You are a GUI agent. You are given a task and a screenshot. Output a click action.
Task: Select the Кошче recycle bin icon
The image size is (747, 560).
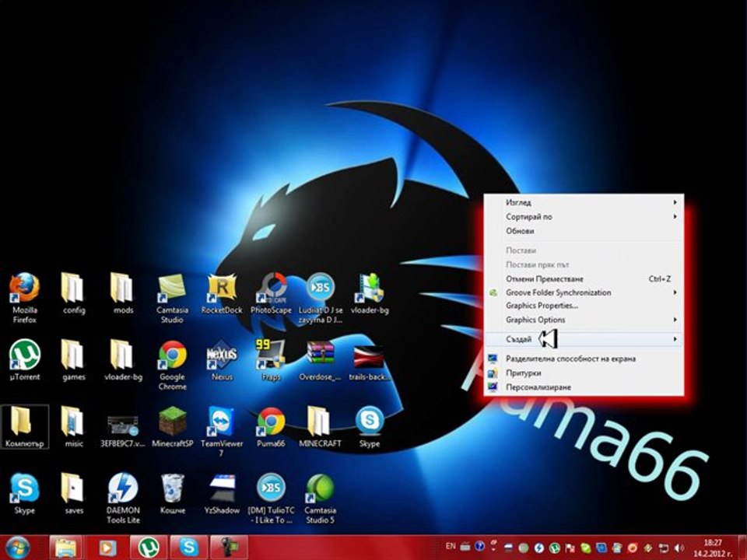pos(172,493)
